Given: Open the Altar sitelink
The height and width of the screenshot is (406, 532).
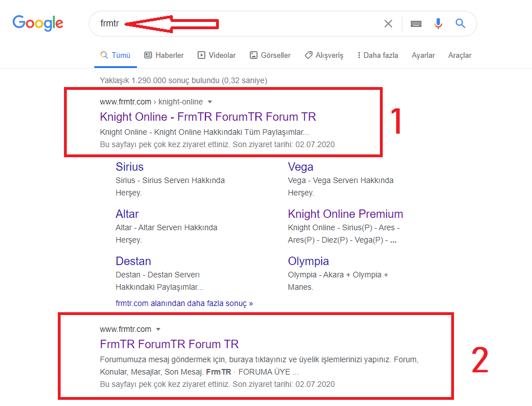Looking at the screenshot, I should click(127, 214).
